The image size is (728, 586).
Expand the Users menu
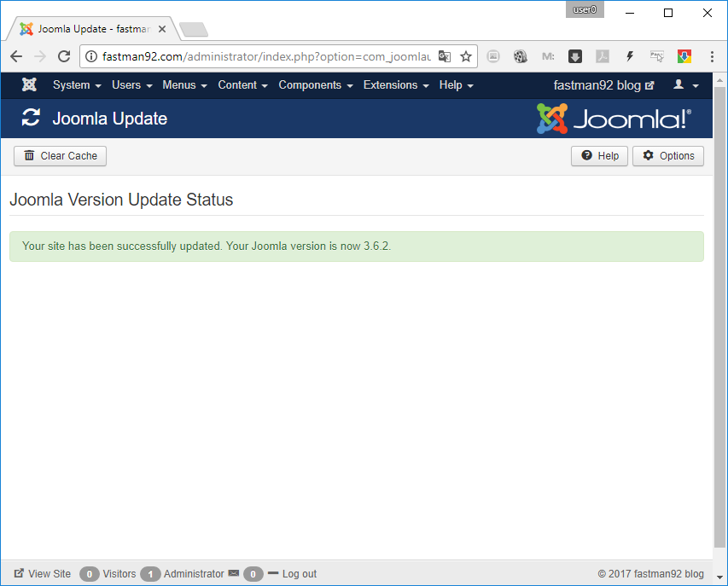(x=131, y=85)
